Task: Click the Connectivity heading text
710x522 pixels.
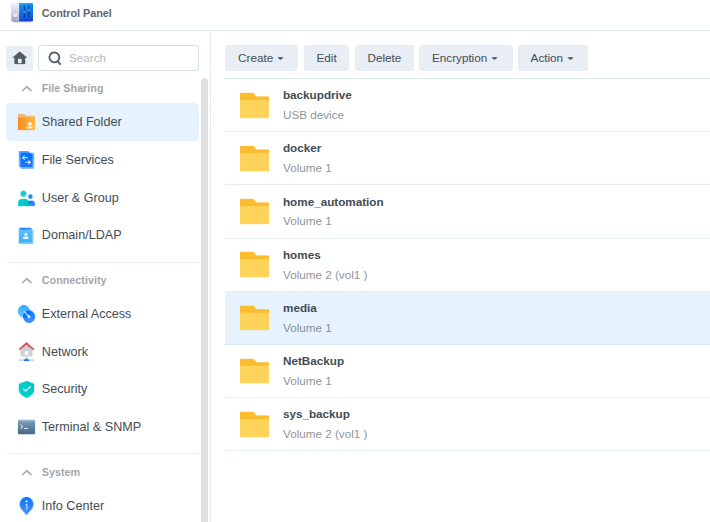Action: click(74, 281)
